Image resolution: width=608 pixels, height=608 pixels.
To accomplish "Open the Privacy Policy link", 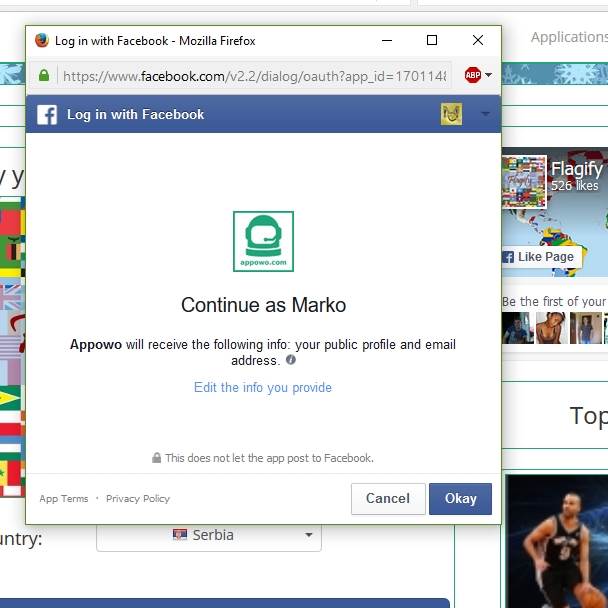I will tap(138, 498).
